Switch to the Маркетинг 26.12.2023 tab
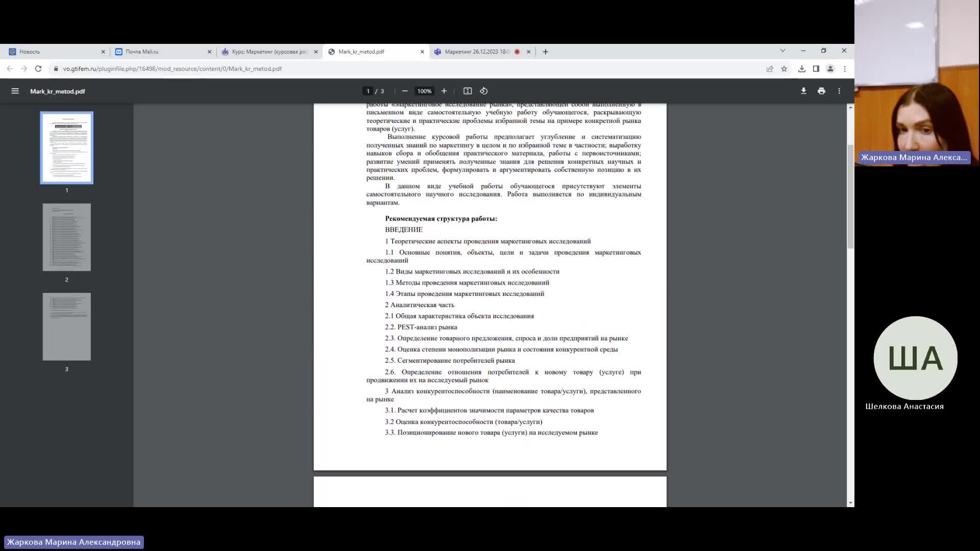 click(482, 52)
